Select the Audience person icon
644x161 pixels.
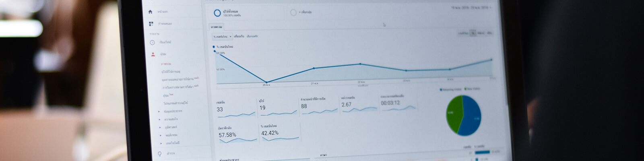(x=153, y=54)
